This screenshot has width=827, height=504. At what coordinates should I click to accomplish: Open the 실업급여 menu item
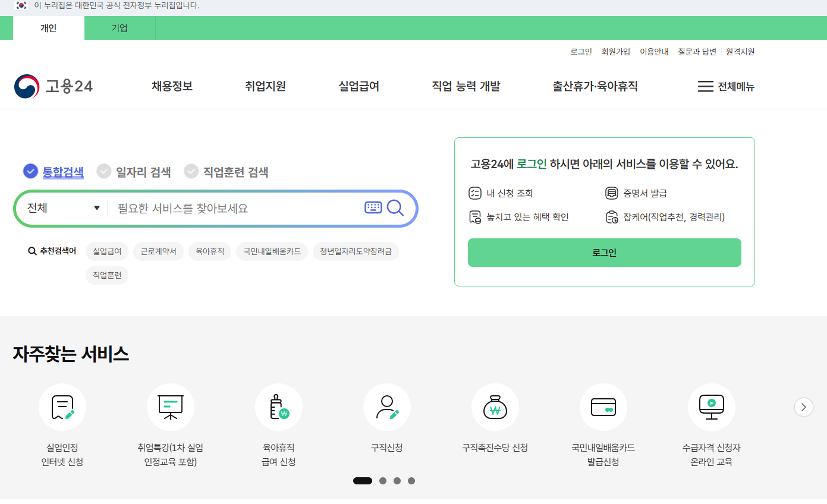[358, 86]
